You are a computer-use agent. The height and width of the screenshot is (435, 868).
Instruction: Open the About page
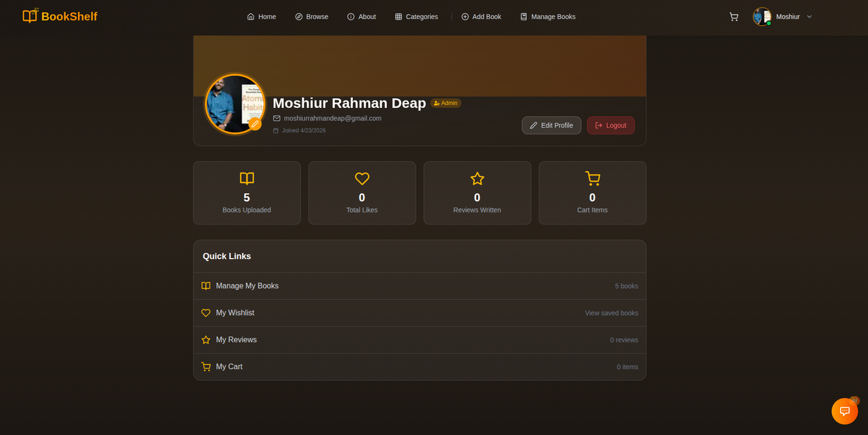click(x=361, y=16)
